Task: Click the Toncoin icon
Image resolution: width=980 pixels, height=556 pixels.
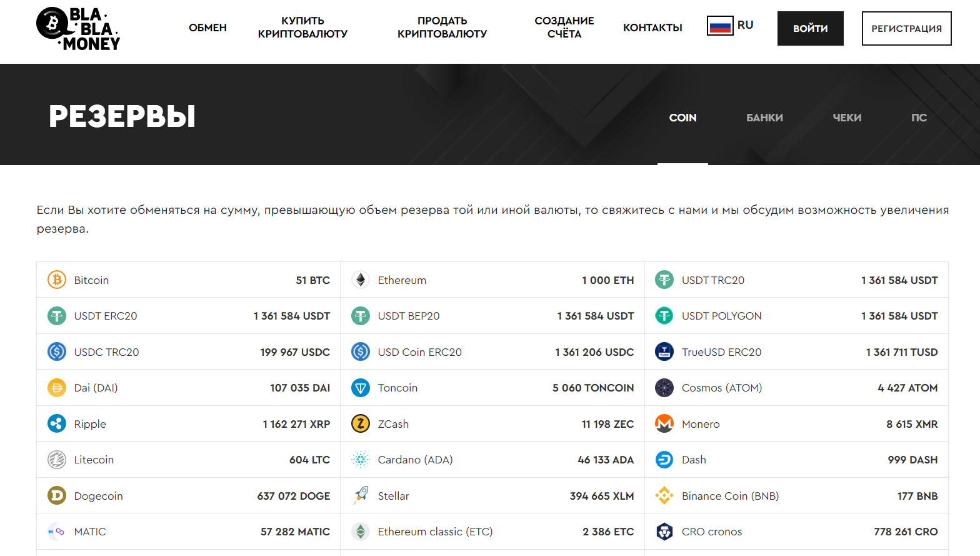Action: [361, 388]
